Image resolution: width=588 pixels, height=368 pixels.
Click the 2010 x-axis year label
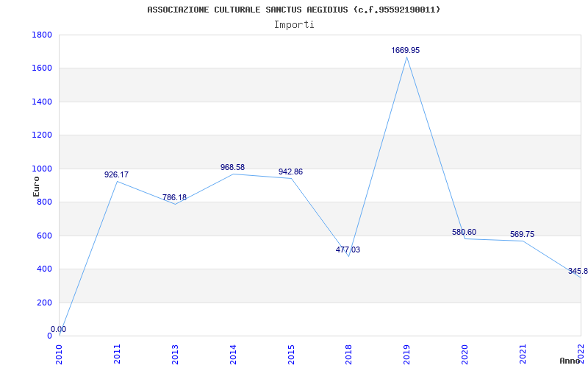click(60, 354)
